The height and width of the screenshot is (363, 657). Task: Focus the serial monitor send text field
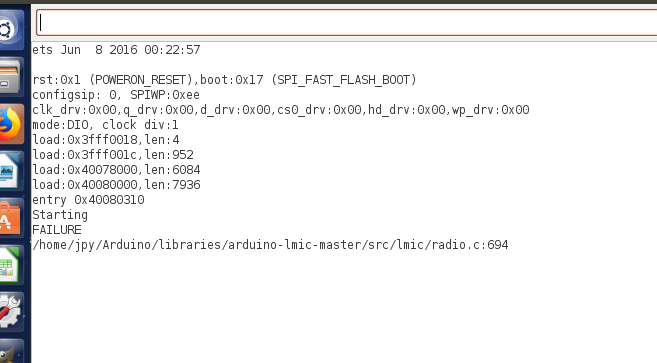347,23
